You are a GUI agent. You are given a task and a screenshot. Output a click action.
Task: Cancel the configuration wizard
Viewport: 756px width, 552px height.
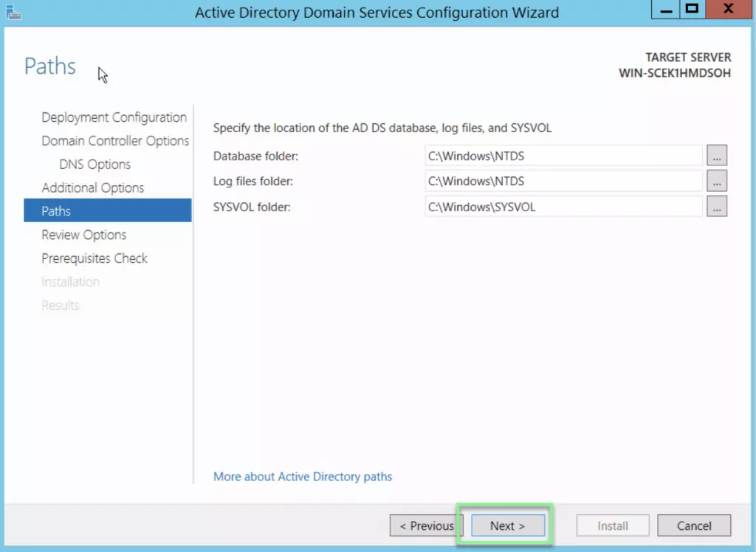[694, 525]
